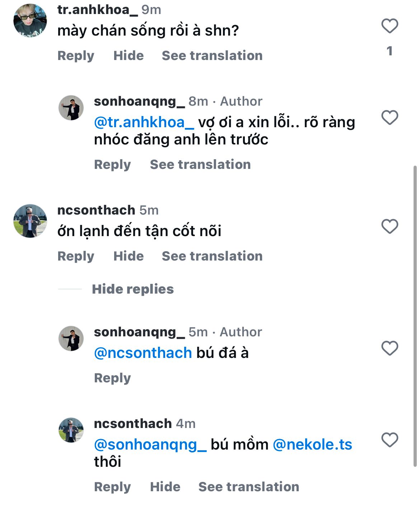The image size is (420, 511).
Task: Heart ncsonthach's 4m reply
Action: pyautogui.click(x=389, y=440)
